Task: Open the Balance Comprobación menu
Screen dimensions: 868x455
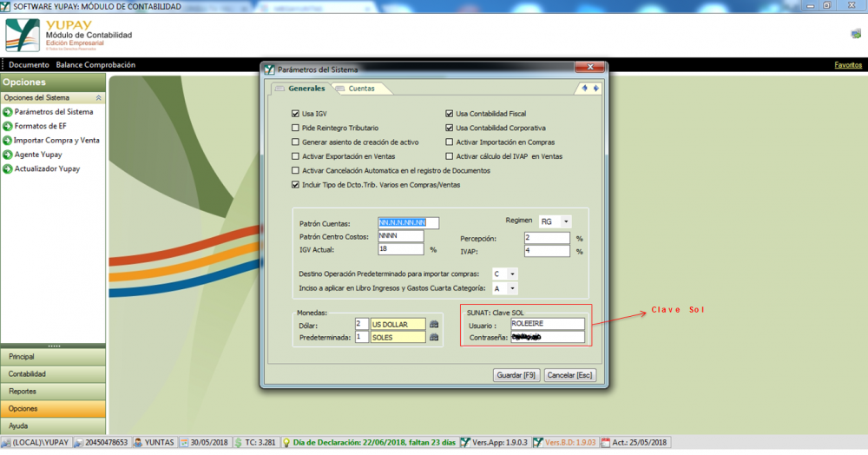Action: 95,65
